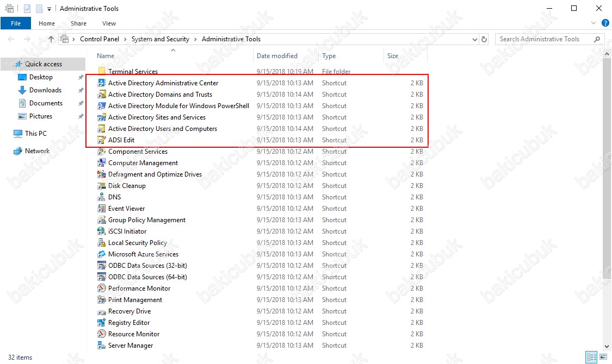Select the Performance Monitor icon
The width and height of the screenshot is (612, 364).
(101, 288)
